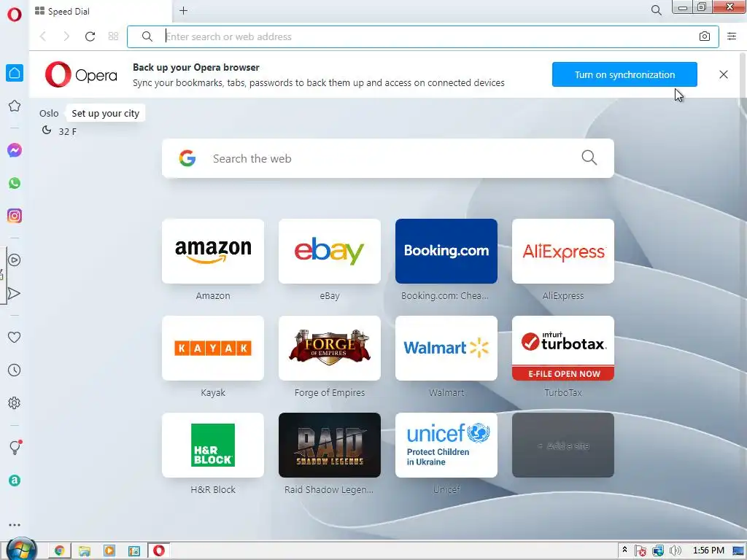Show hidden tray icons arrow

coord(624,550)
